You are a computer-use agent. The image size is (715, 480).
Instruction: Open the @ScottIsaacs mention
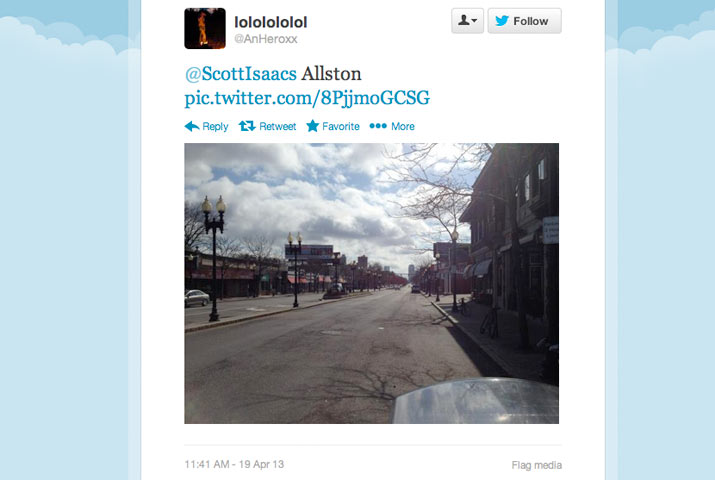[x=240, y=74]
